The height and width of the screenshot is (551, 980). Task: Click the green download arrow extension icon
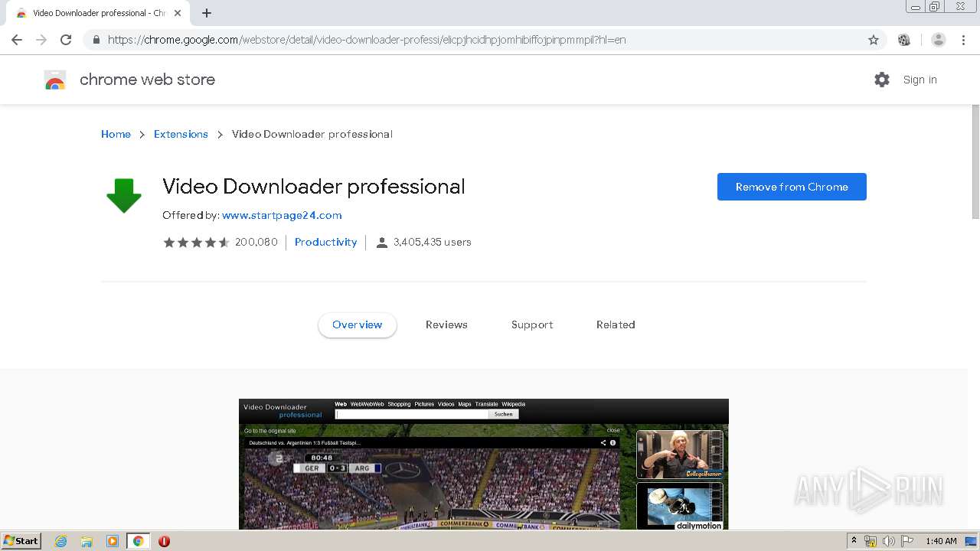coord(124,195)
